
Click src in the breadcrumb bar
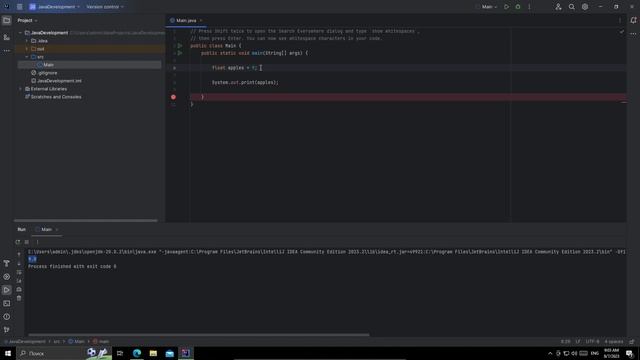pos(57,342)
